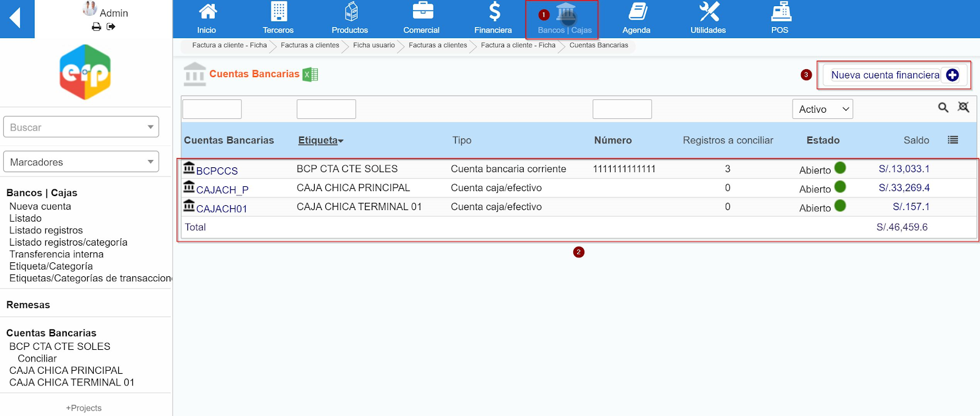The image size is (980, 416).
Task: Click the '+Projects' sidebar link
Action: coord(84,408)
